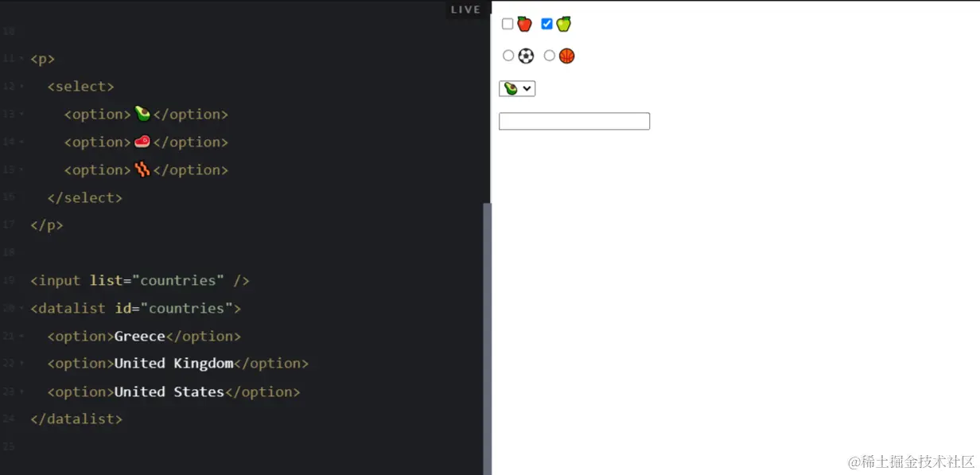This screenshot has width=980, height=475.
Task: Click the LIVE indicator label
Action: pyautogui.click(x=465, y=10)
